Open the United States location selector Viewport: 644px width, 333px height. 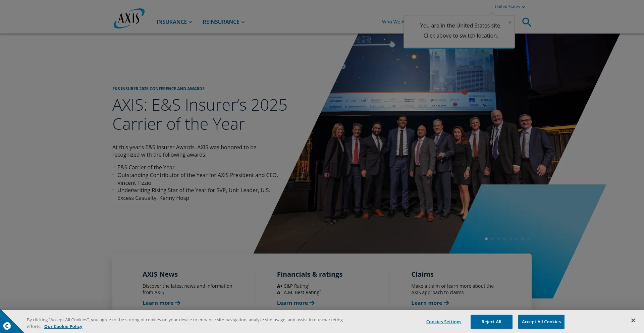click(x=509, y=7)
